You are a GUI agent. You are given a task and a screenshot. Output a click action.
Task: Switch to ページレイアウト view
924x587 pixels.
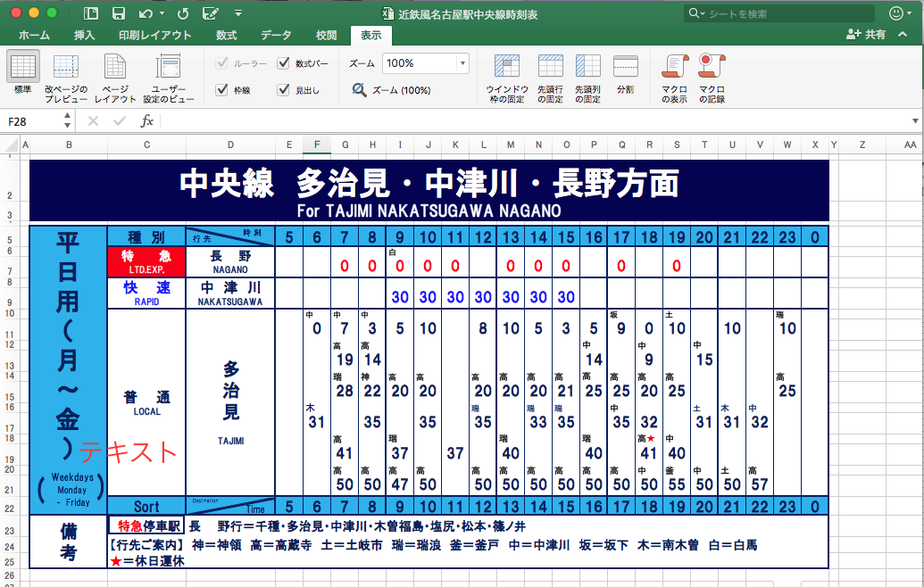click(115, 67)
